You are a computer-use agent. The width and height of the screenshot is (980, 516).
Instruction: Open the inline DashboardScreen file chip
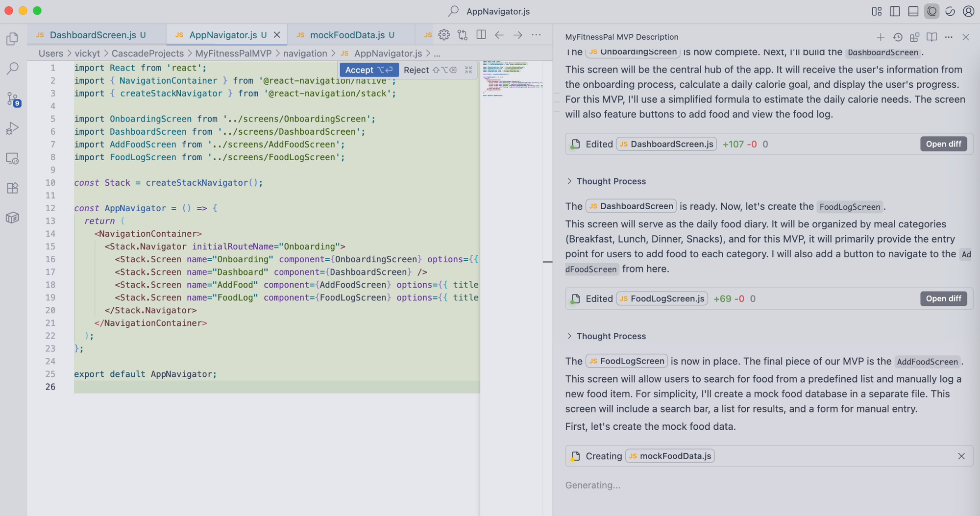631,206
